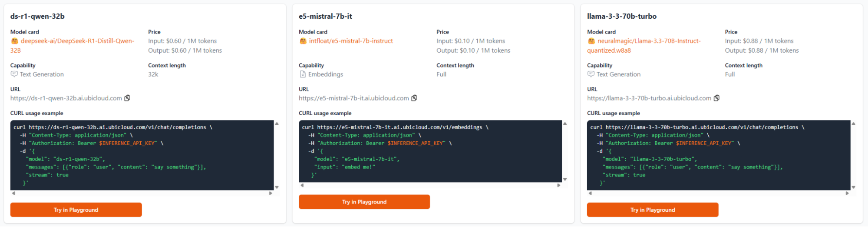The height and width of the screenshot is (227, 868).
Task: Click "model": "ds-r1-qwen-32b" code line
Action: click(66, 159)
